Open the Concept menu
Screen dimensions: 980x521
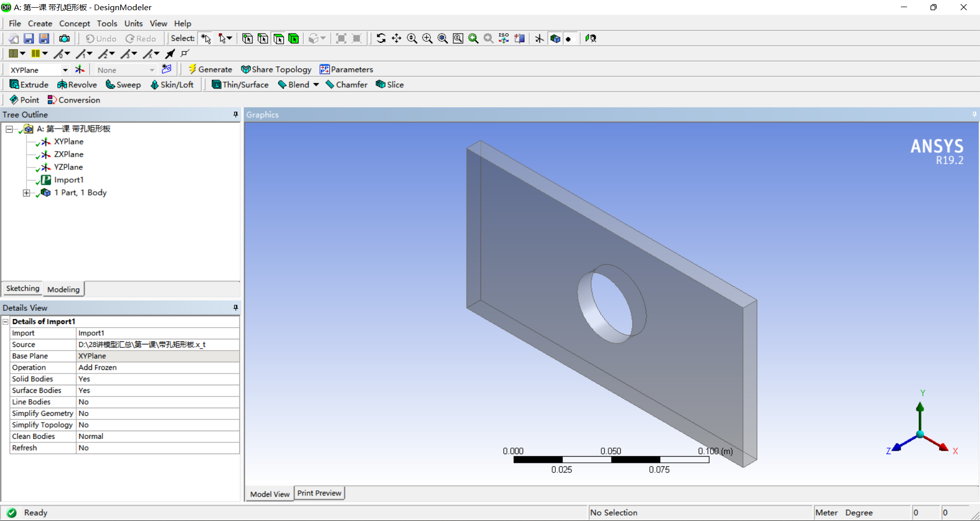click(x=75, y=23)
